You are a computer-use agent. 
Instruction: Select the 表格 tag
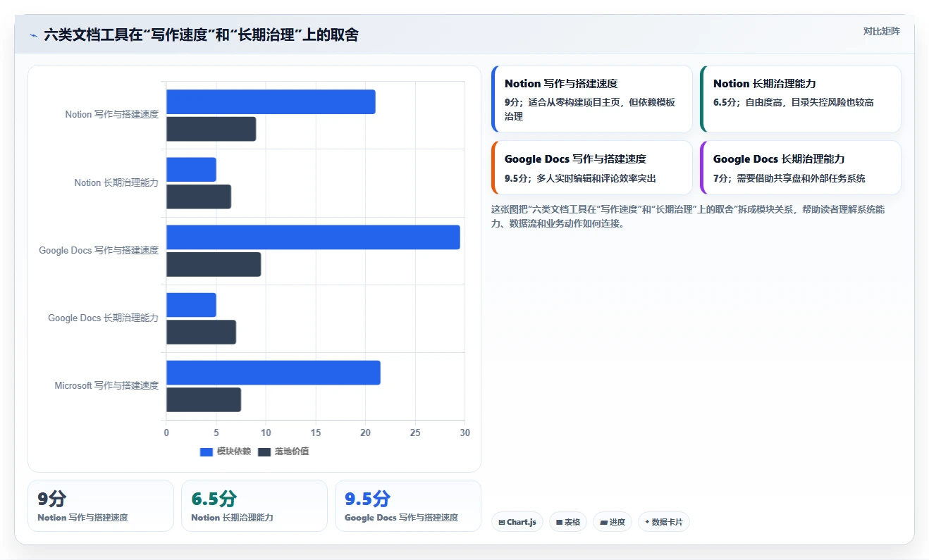pos(568,522)
